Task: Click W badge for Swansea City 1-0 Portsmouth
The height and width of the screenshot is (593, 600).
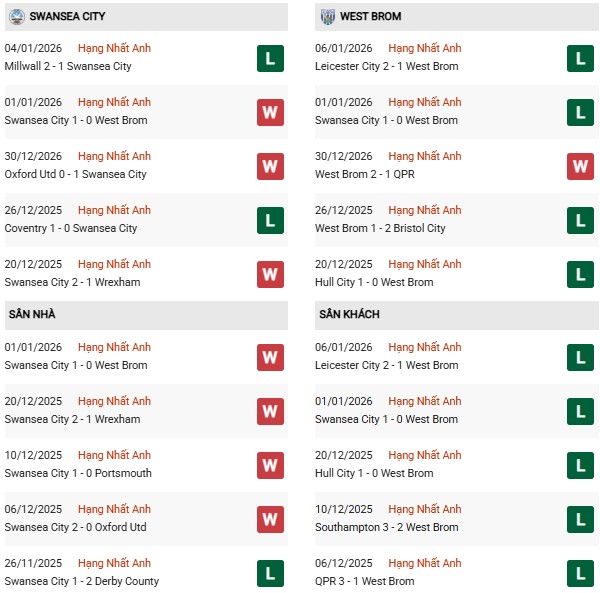Action: [x=269, y=465]
